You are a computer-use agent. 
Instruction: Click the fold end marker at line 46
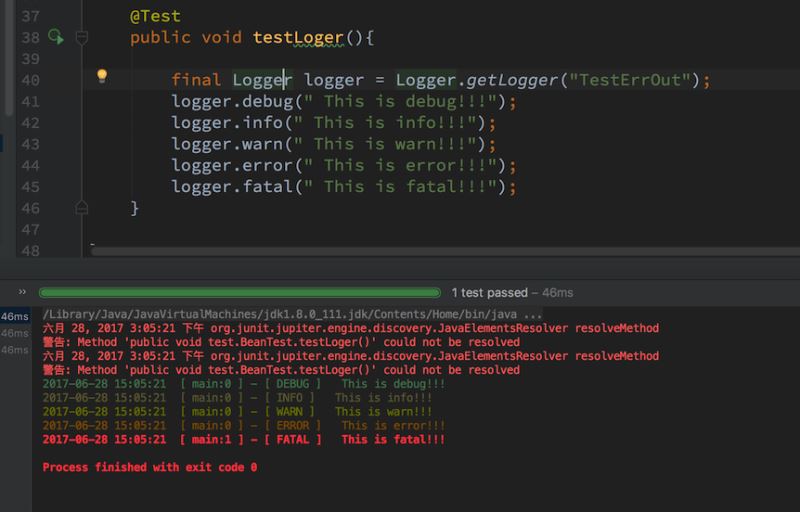82,207
